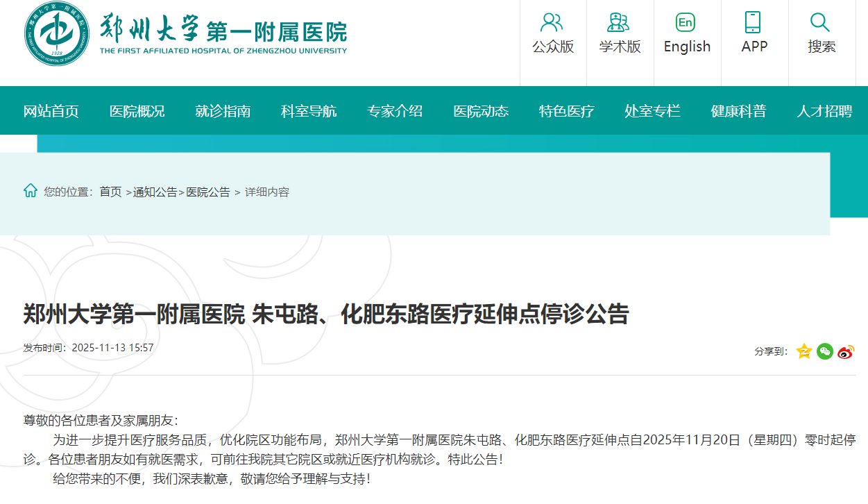Select 健康科普 in the navigation bar

tap(738, 111)
